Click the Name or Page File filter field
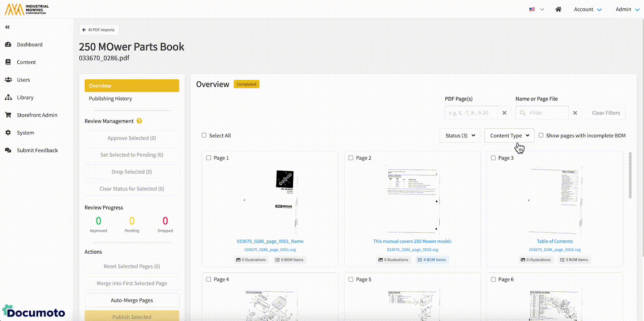This screenshot has width=644, height=321. coord(542,113)
